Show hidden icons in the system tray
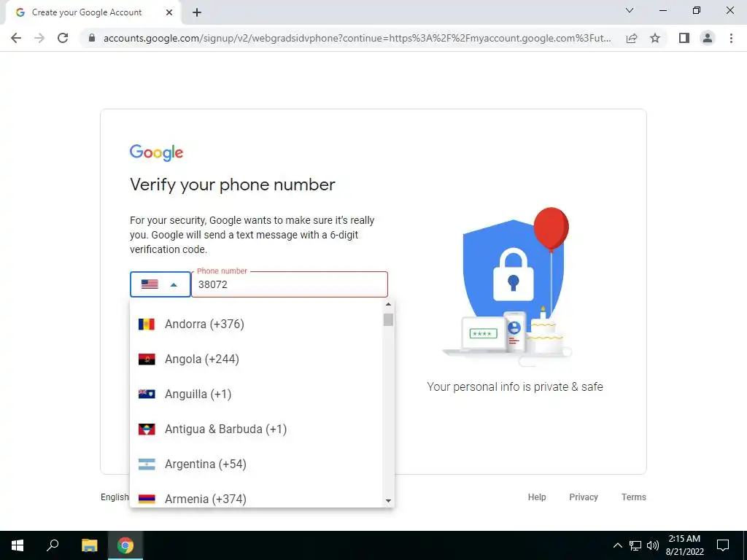The width and height of the screenshot is (747, 560). coord(617,545)
